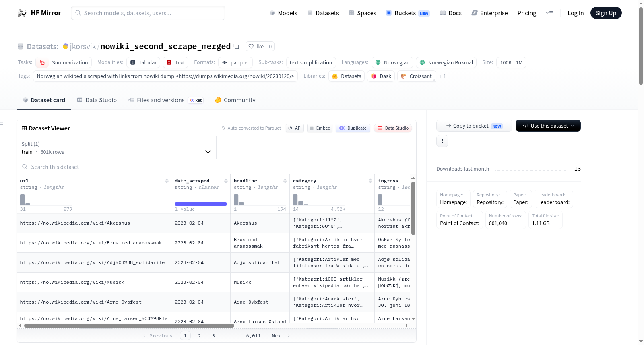Open the API button in Dataset Viewer
Viewport: 644px width, 345px height.
pos(295,128)
